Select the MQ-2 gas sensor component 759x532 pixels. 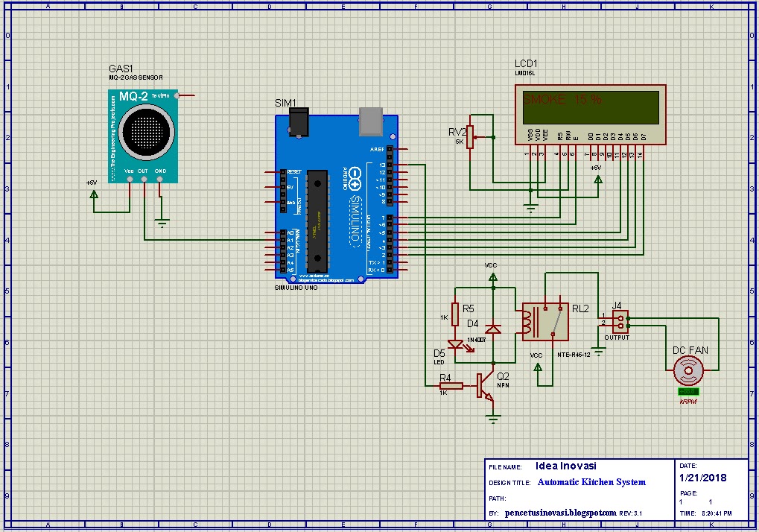[x=142, y=134]
